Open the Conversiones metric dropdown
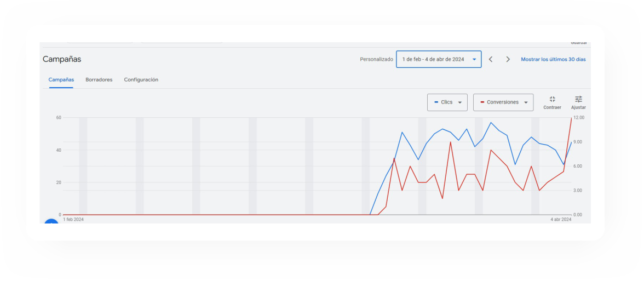 click(503, 102)
